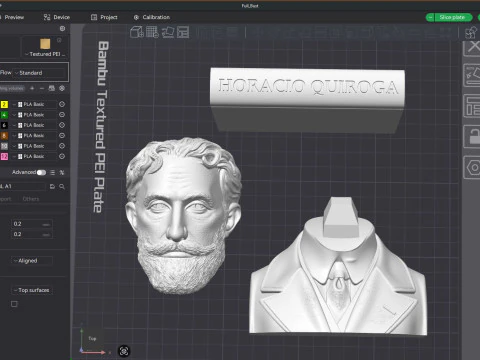Click the brown filament 8 color swatch
Image resolution: width=480 pixels, height=360 pixels.
(4, 136)
